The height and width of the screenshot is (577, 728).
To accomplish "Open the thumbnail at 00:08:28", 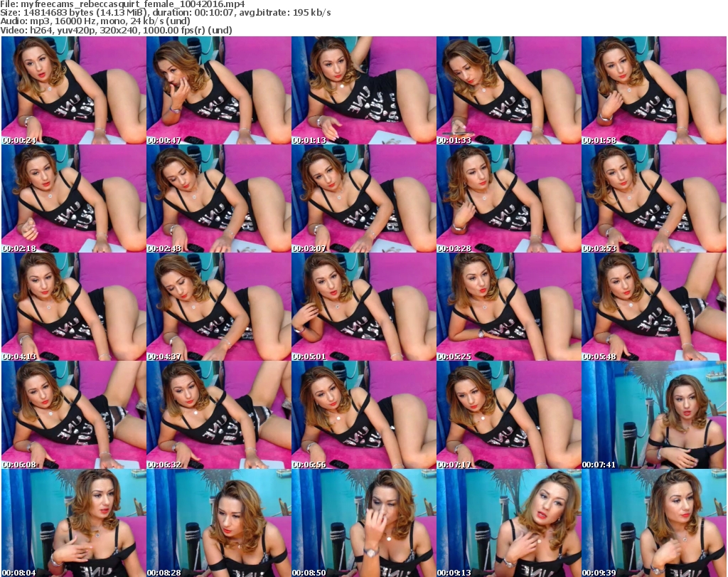I will (x=219, y=523).
